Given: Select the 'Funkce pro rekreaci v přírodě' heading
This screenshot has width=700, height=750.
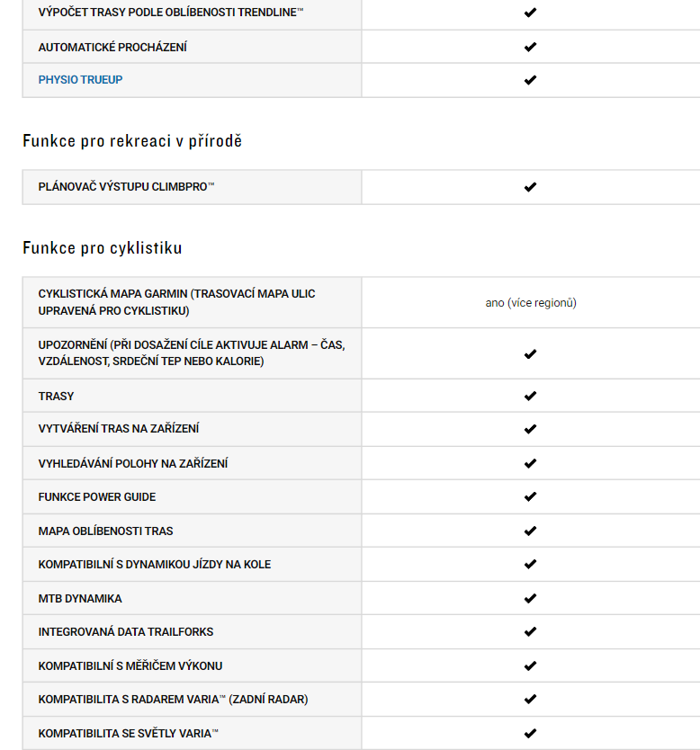Looking at the screenshot, I should [132, 141].
